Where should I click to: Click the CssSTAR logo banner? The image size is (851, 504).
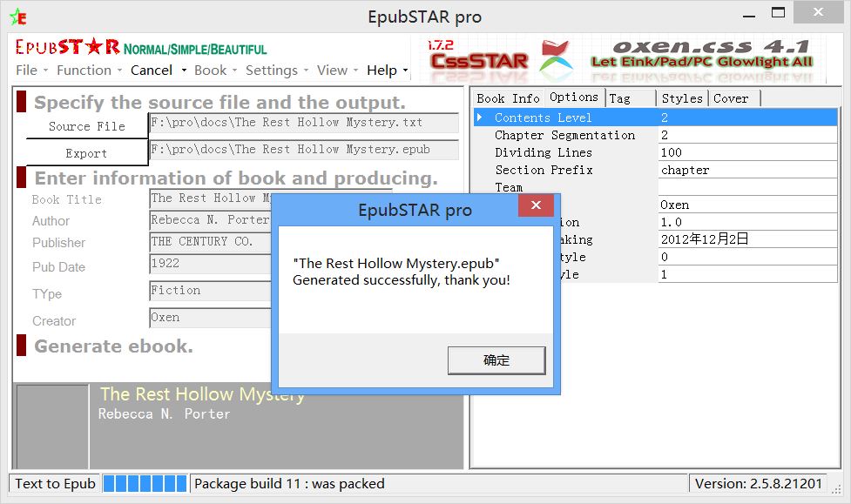(x=479, y=60)
